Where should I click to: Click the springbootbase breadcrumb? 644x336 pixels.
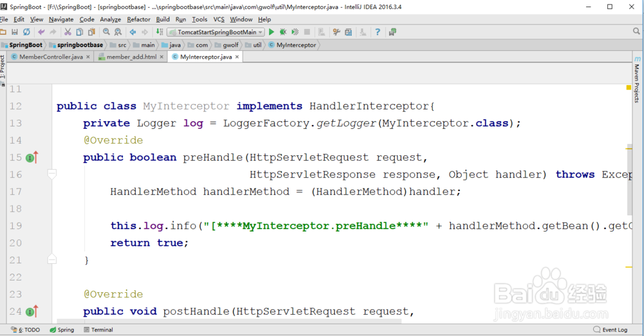point(77,45)
